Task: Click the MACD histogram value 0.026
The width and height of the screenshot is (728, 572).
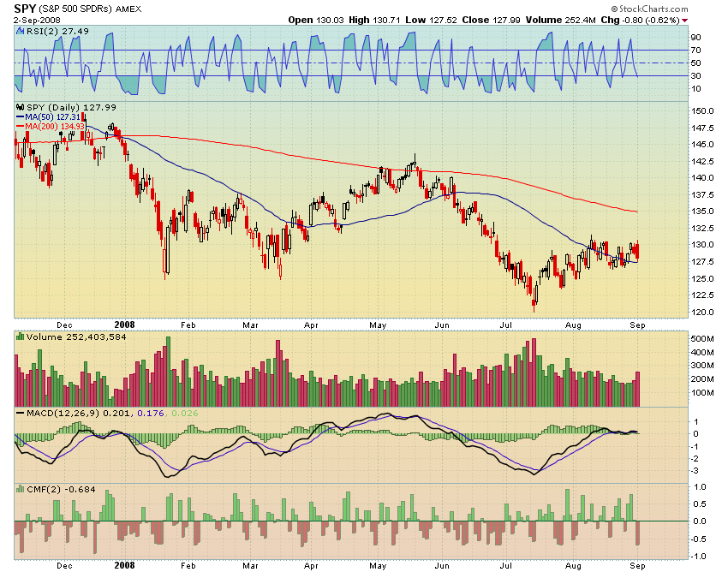Action: pos(185,413)
